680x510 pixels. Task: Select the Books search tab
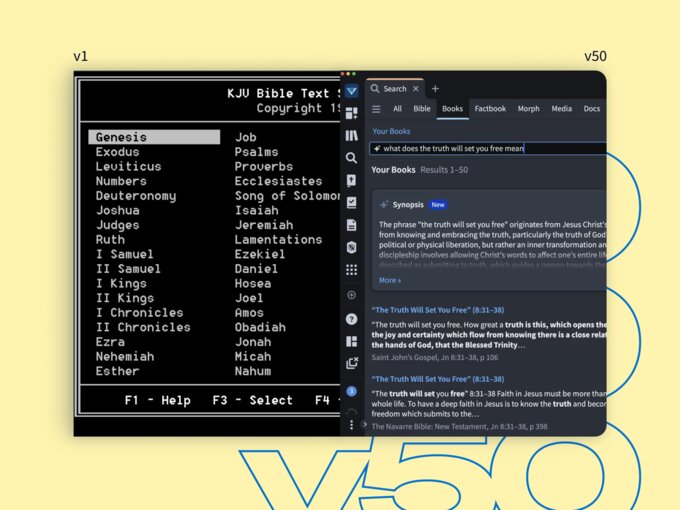point(452,109)
